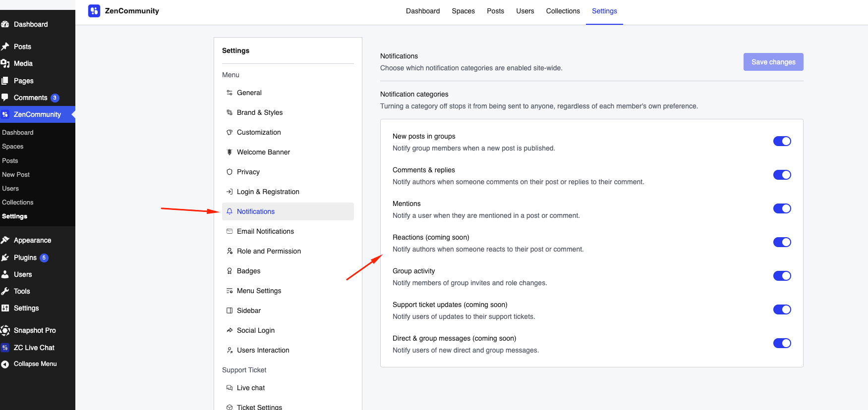868x410 pixels.
Task: Open Users tab in top navigation
Action: click(x=525, y=11)
